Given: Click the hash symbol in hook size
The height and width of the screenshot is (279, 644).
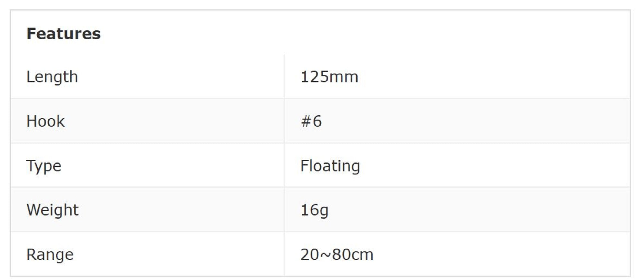Looking at the screenshot, I should pos(306,122).
